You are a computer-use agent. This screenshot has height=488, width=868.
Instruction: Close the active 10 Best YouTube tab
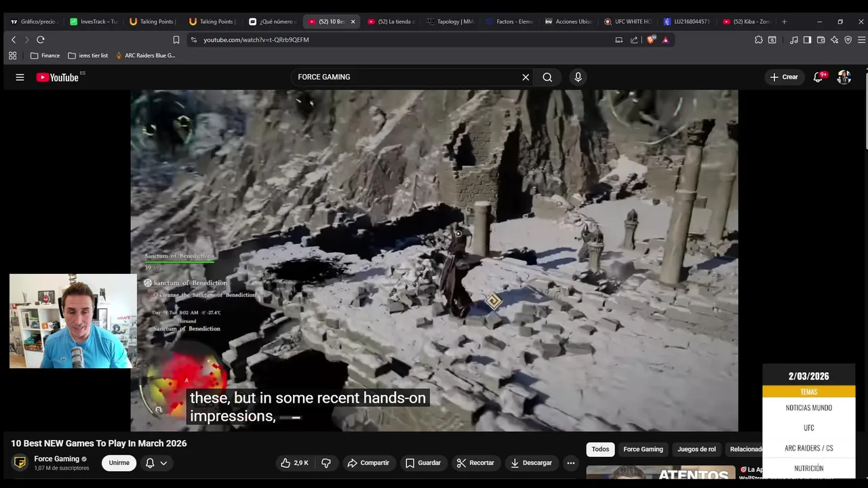[x=353, y=22]
